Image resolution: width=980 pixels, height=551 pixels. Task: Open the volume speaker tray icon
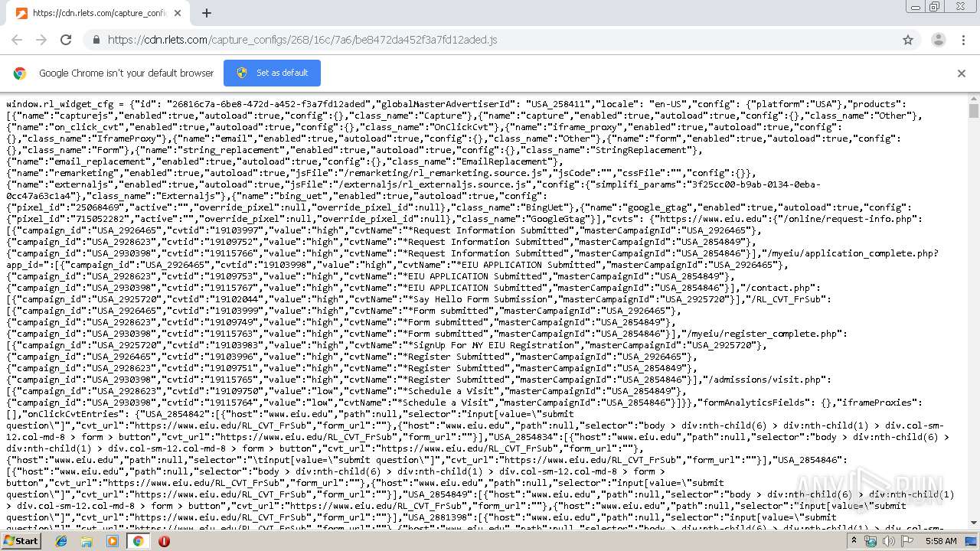[889, 541]
